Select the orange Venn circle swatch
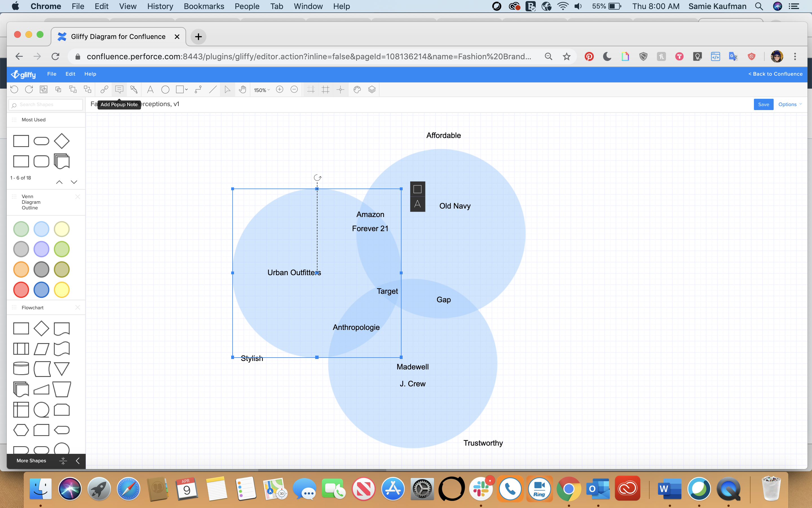 tap(21, 270)
